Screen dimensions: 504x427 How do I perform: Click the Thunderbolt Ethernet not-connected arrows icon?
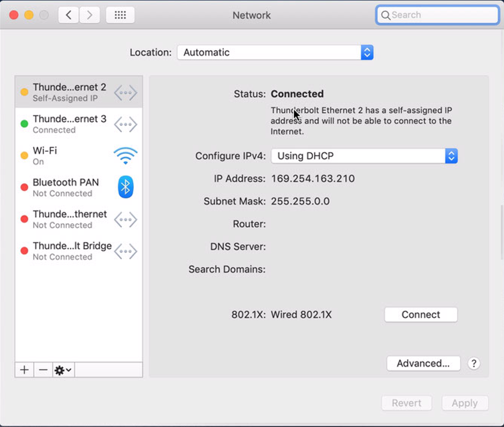click(x=125, y=220)
